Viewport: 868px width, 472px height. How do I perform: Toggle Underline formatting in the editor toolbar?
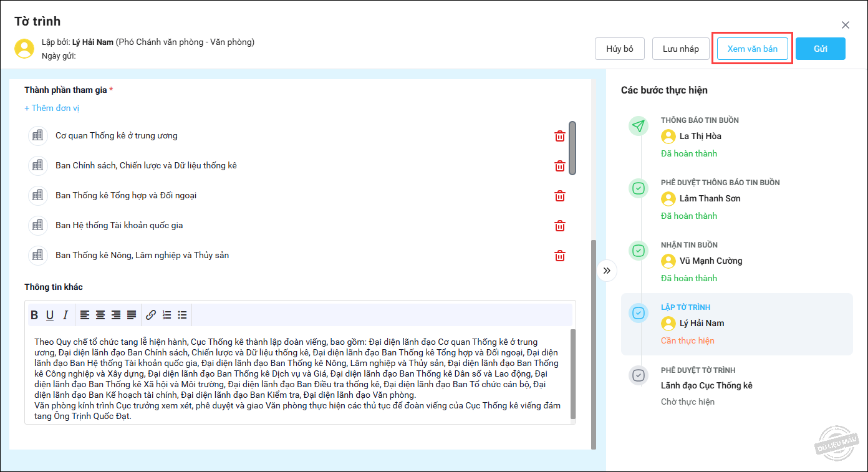point(50,315)
